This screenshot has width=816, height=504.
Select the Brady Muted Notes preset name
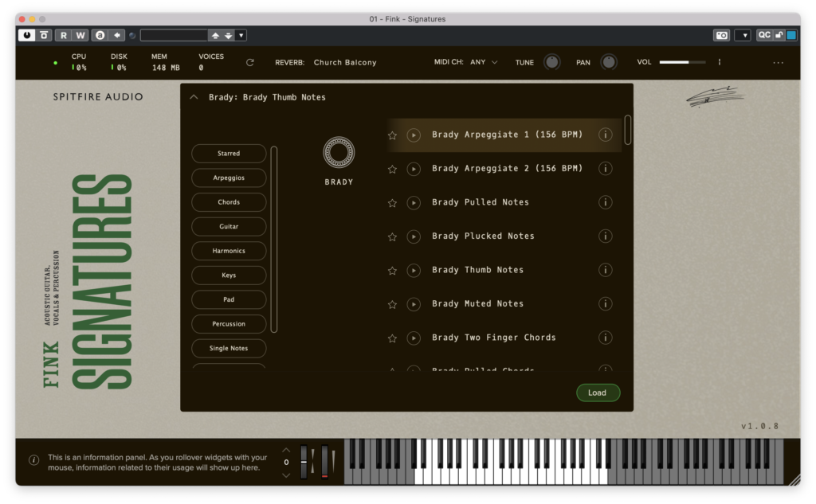[478, 303]
